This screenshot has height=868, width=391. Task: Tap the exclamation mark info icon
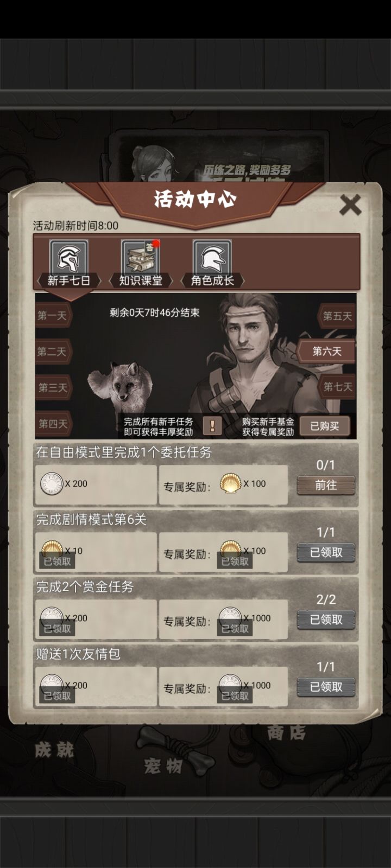click(x=212, y=426)
